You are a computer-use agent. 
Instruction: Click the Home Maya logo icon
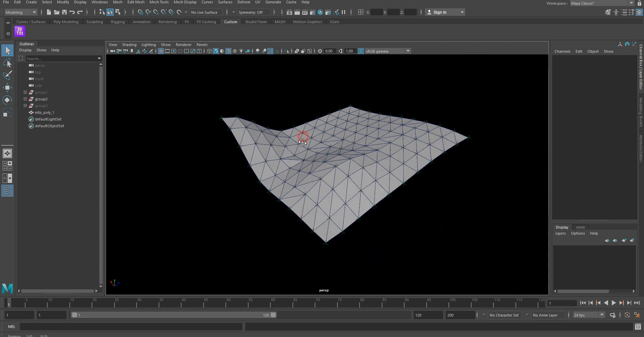[x=7, y=288]
